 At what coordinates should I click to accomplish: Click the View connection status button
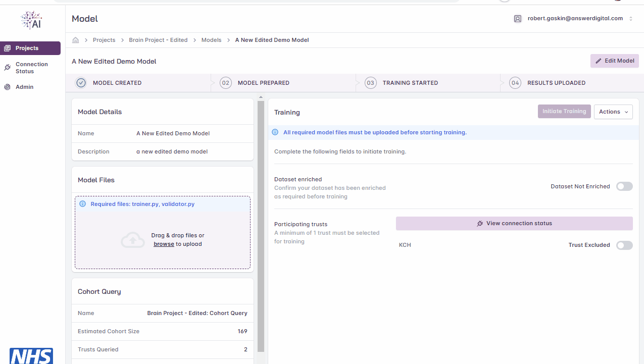[514, 223]
